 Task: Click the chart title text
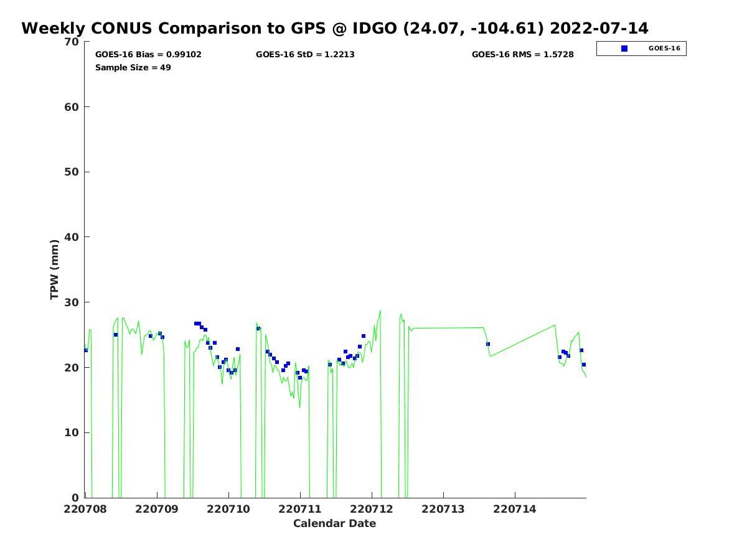point(334,29)
